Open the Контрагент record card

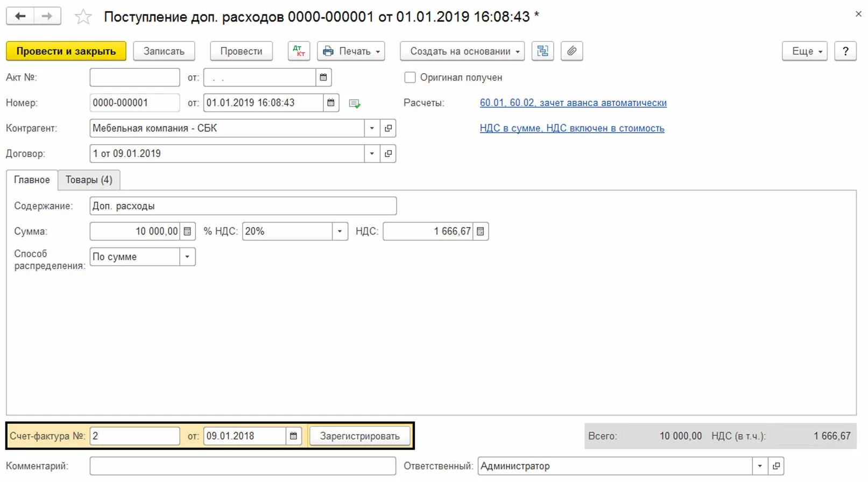pyautogui.click(x=388, y=128)
